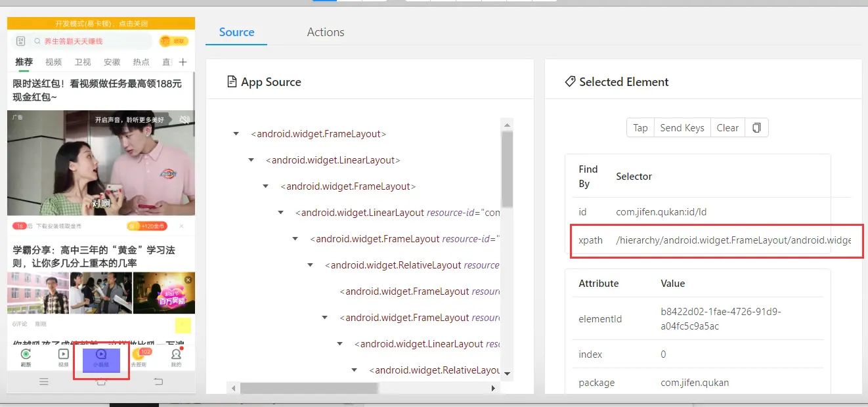The width and height of the screenshot is (868, 407).
Task: Click the 养生答题天天赚钱 search field
Action: coord(92,41)
